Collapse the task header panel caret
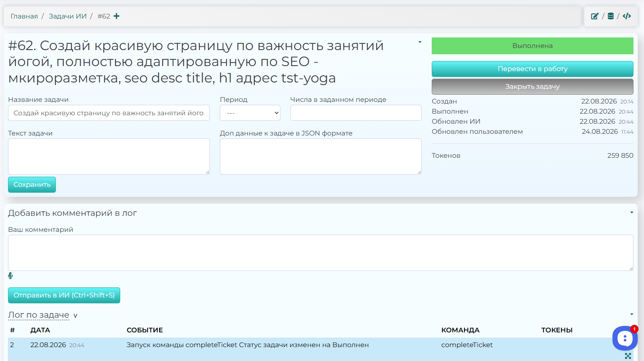 420,42
